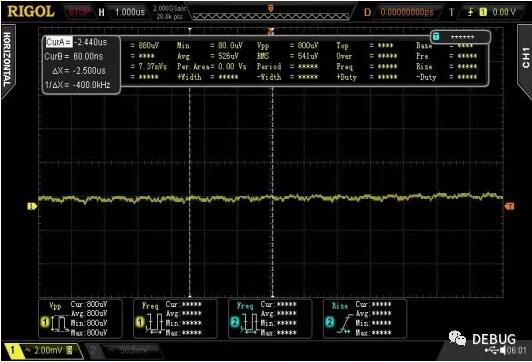Toggle the dimmed channel 2 label
This screenshot has height=362, width=532.
(123, 350)
